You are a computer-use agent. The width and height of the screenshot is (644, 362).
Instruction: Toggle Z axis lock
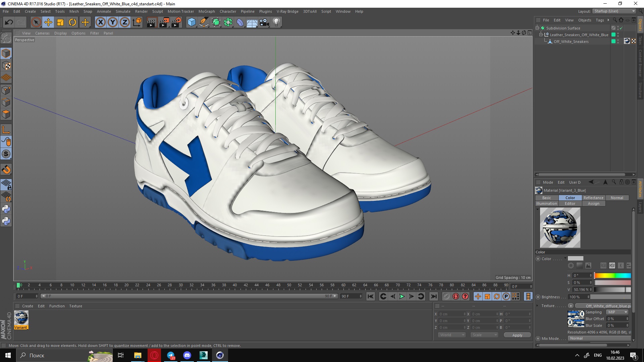pyautogui.click(x=125, y=22)
